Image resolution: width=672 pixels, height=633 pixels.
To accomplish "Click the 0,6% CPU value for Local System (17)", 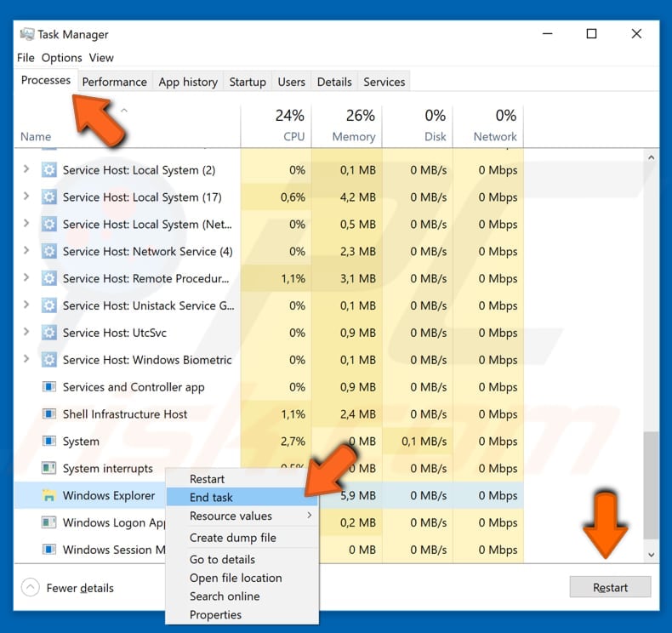I will pos(293,197).
